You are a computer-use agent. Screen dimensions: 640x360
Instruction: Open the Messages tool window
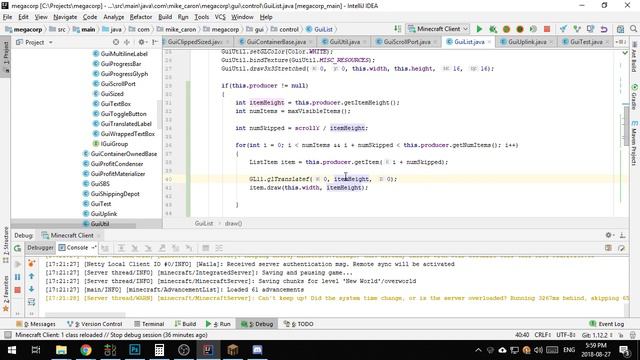(x=36, y=324)
